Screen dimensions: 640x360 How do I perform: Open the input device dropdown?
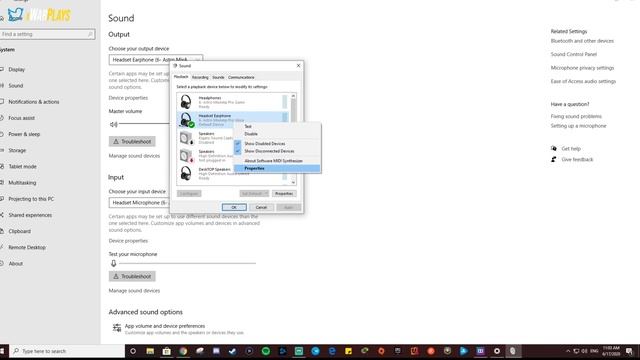coord(139,202)
